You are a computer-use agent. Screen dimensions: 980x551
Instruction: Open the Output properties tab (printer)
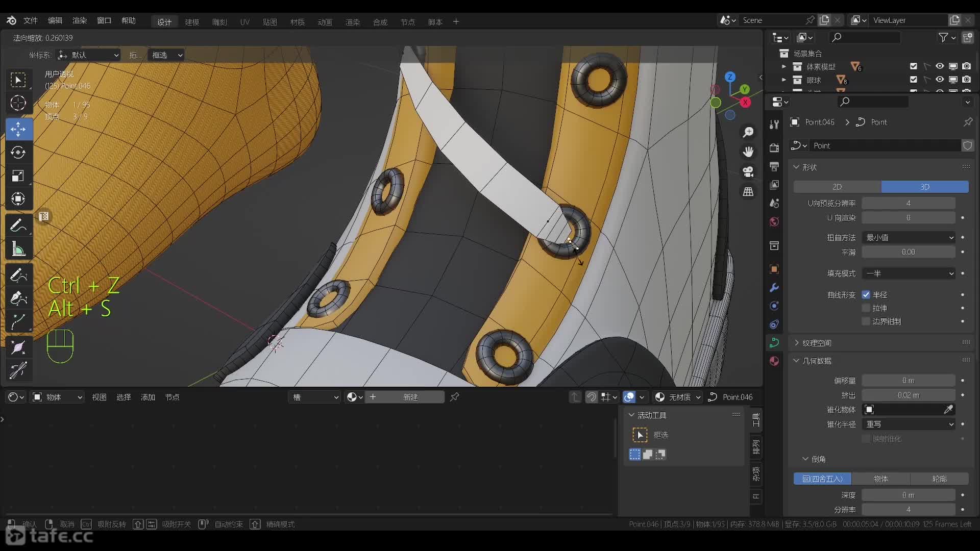click(x=774, y=166)
